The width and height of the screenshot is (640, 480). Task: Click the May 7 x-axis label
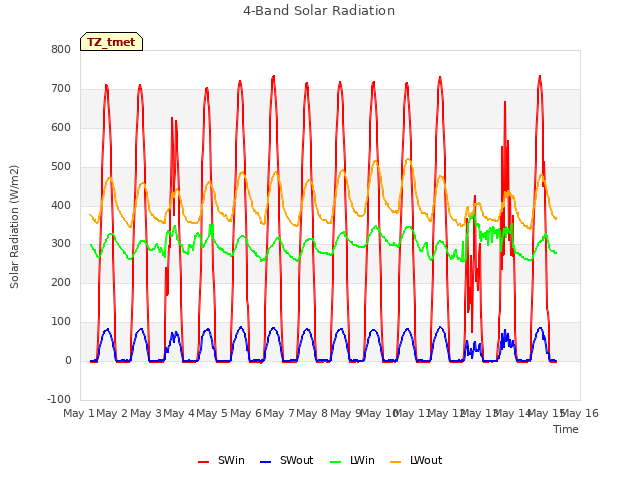279,413
